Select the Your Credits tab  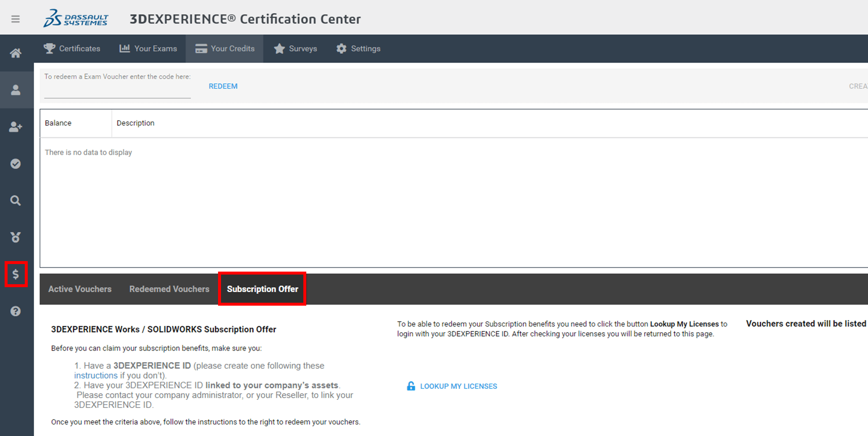225,49
